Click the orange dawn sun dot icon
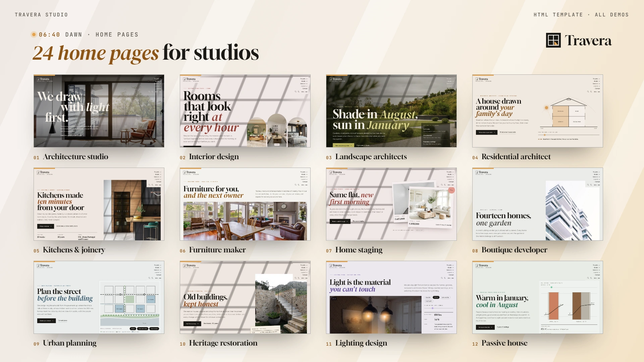Screen dimensions: 644x362 point(34,35)
